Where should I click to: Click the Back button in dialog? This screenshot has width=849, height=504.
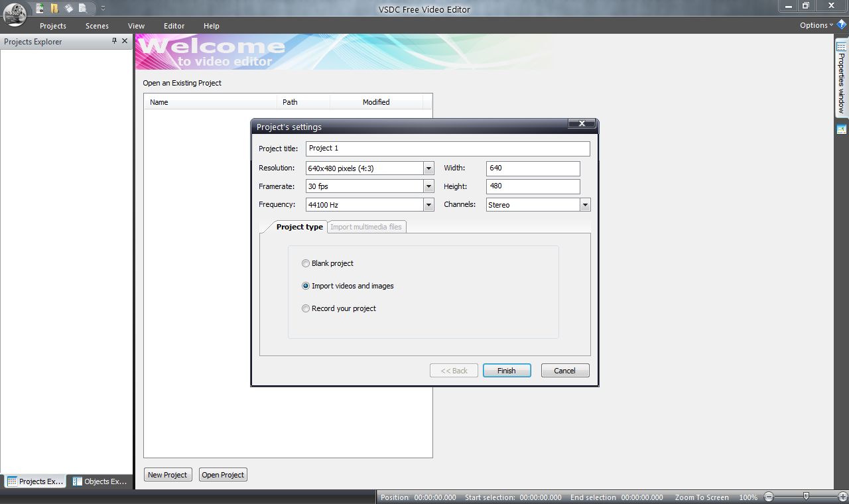tap(454, 371)
